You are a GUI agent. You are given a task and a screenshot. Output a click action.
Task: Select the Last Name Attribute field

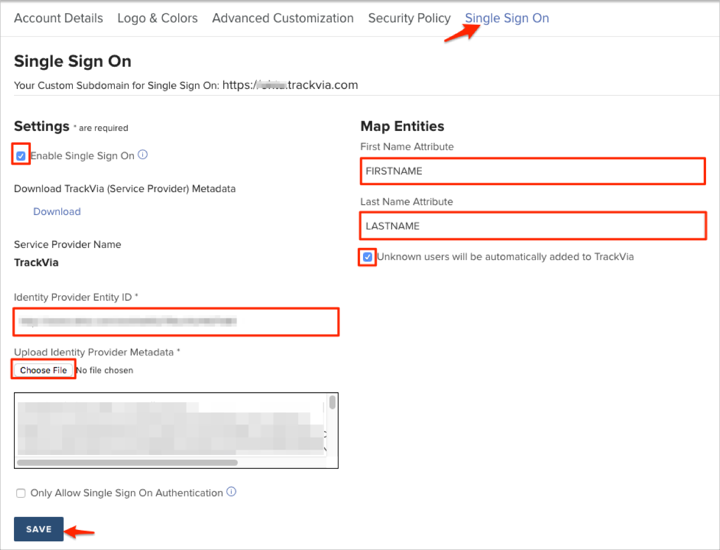[x=533, y=226]
